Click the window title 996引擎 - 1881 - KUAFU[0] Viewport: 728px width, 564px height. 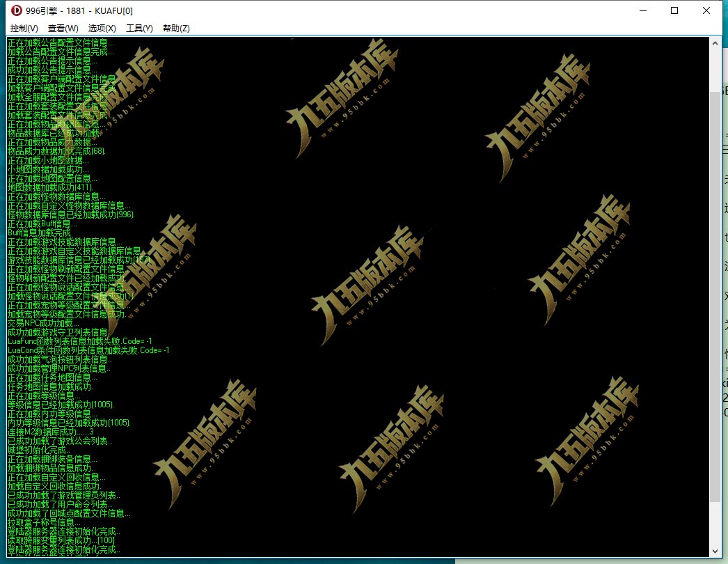tap(79, 10)
